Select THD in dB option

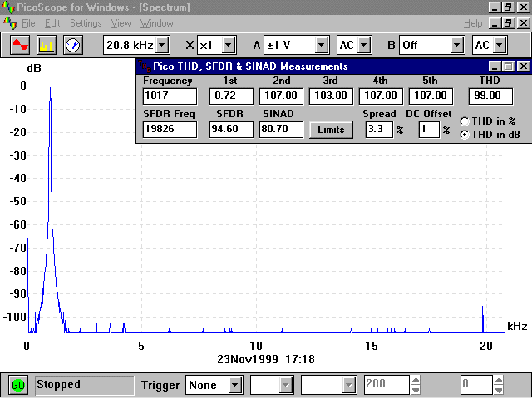[465, 134]
